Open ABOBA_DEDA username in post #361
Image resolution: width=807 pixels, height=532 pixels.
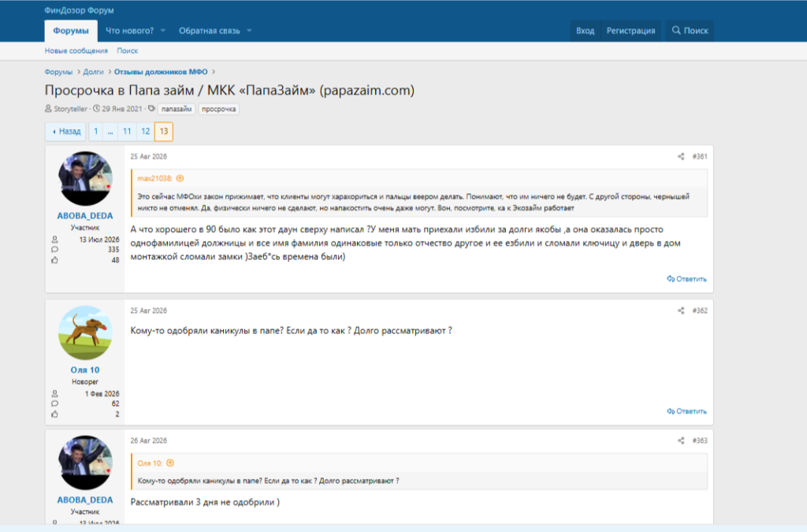85,216
